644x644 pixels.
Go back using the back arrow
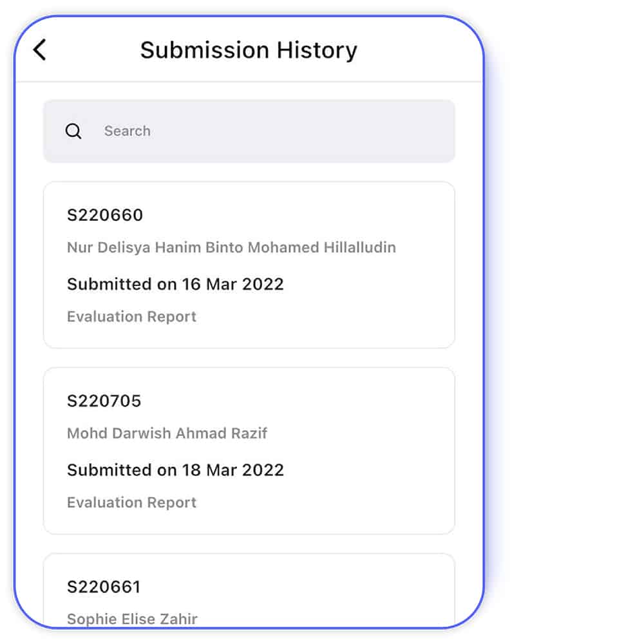(40, 50)
